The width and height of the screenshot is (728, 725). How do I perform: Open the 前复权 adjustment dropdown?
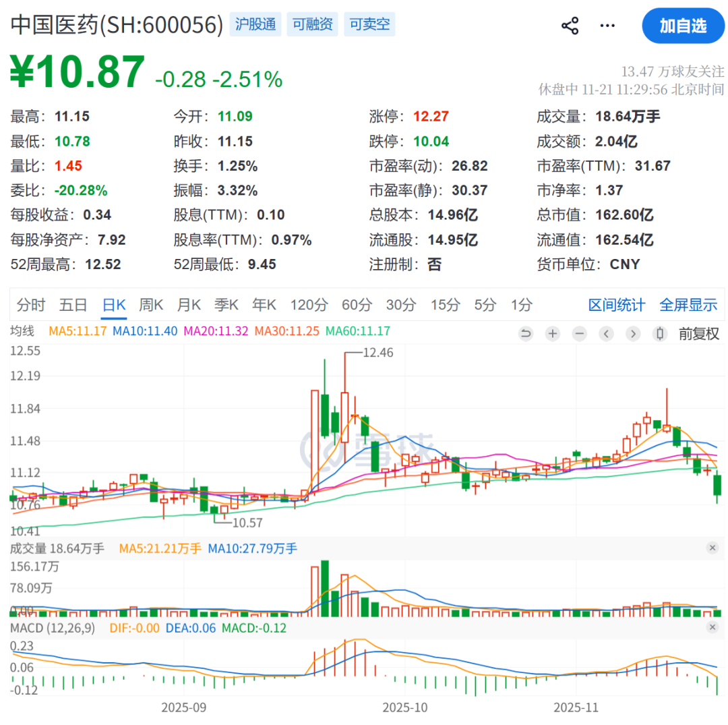(698, 333)
